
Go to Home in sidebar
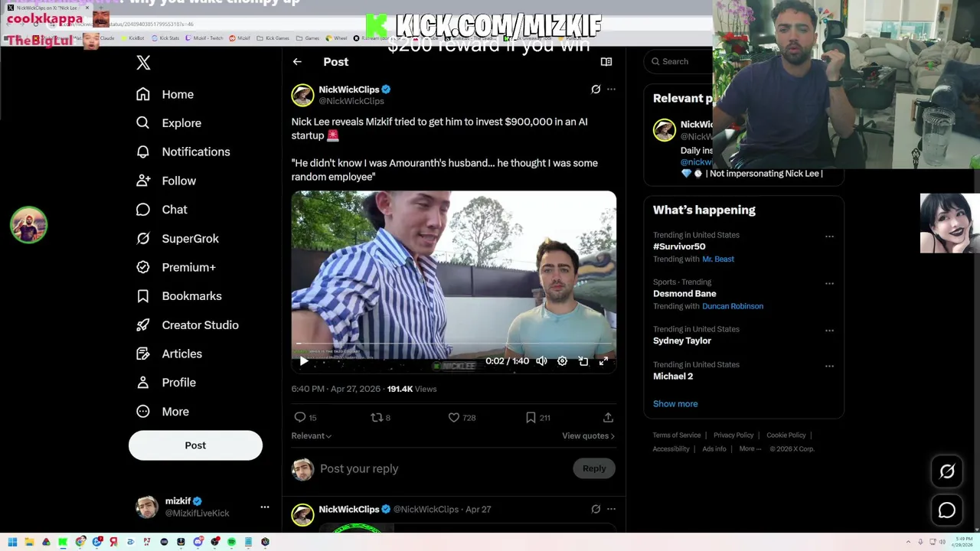(x=165, y=94)
